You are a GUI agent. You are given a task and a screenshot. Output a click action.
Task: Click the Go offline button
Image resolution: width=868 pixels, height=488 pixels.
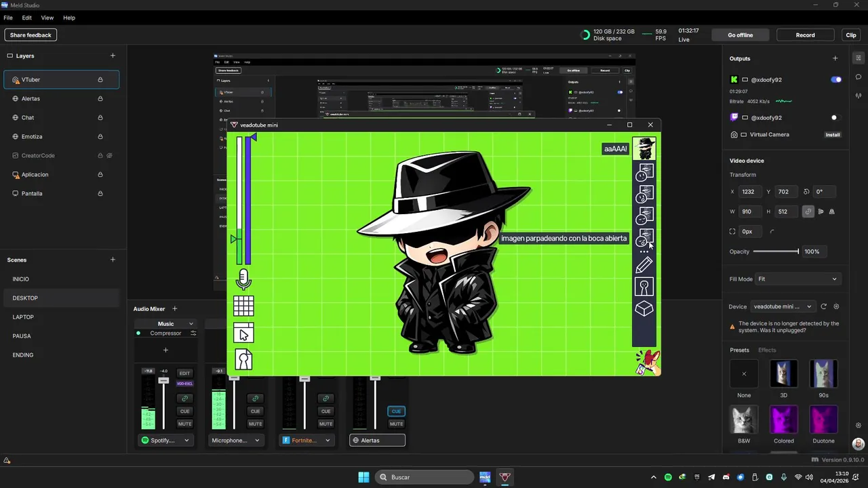(x=741, y=35)
